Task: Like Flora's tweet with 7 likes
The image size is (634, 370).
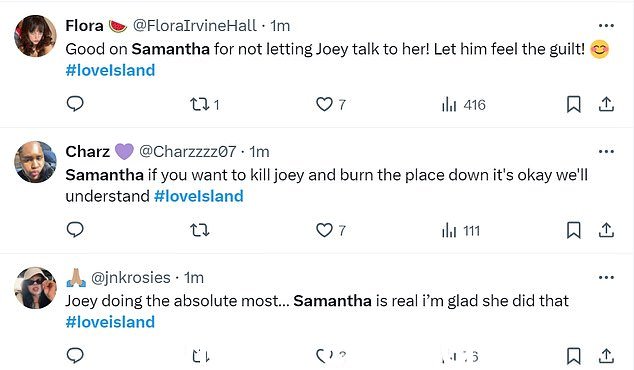Action: [330, 104]
